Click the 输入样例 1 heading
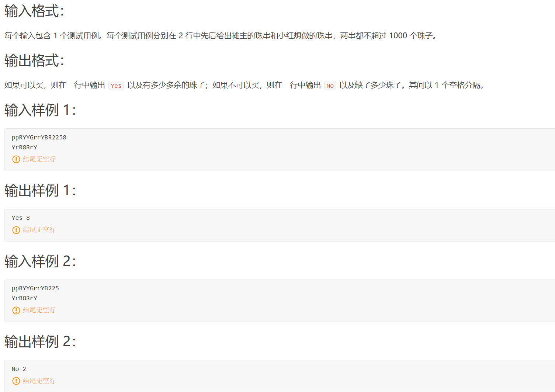 click(x=40, y=110)
